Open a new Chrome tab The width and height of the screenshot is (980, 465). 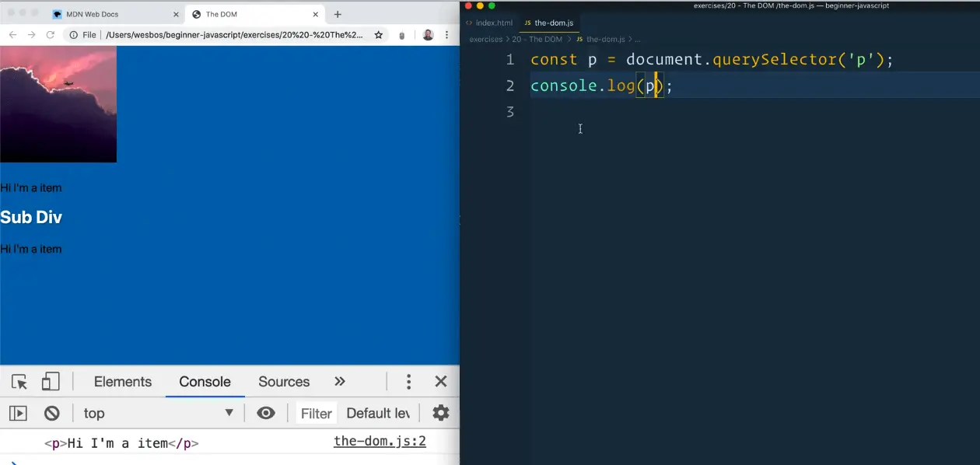coord(338,14)
